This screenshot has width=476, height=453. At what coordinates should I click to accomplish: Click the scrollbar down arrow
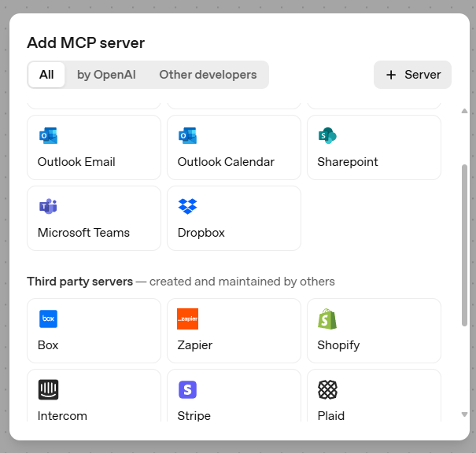(x=464, y=414)
